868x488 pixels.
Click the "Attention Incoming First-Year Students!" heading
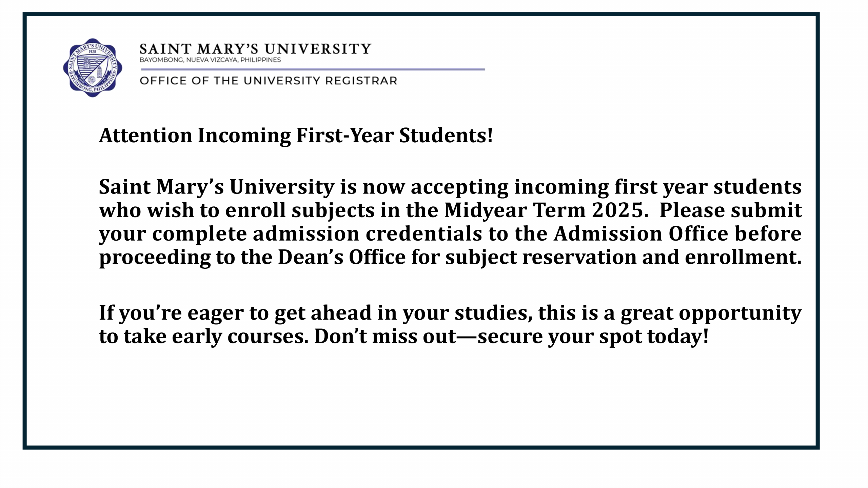(296, 136)
